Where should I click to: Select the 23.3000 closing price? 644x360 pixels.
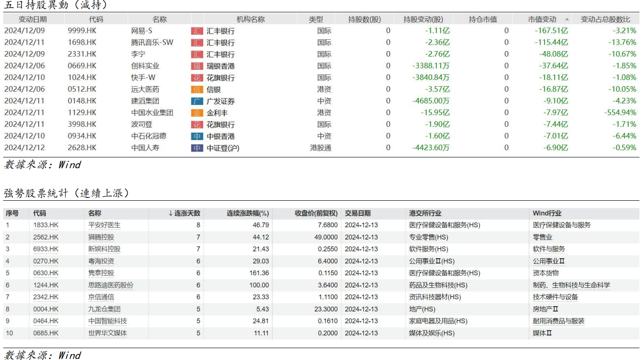[x=325, y=309]
